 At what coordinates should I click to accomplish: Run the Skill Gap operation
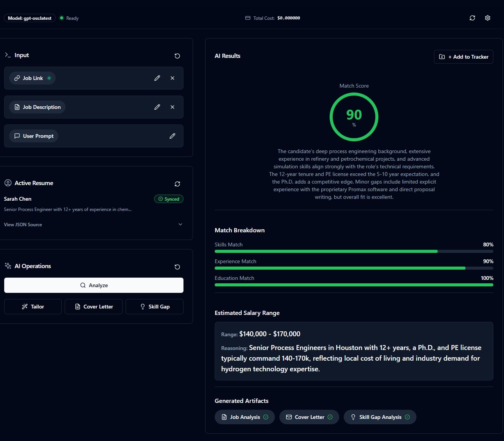point(155,307)
